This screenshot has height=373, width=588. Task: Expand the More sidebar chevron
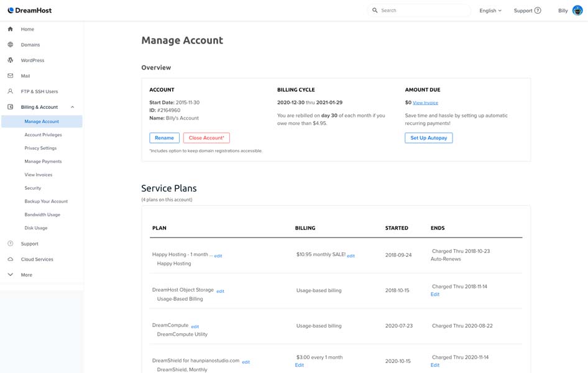click(x=11, y=274)
